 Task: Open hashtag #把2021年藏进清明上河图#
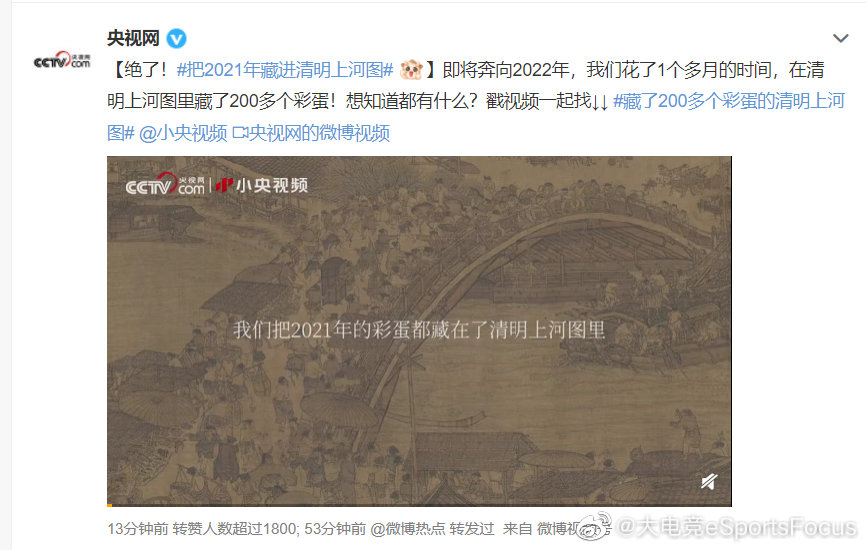(285, 70)
